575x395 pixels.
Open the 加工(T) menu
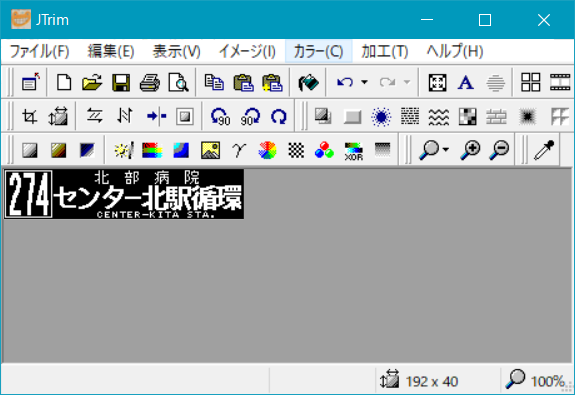pos(385,51)
